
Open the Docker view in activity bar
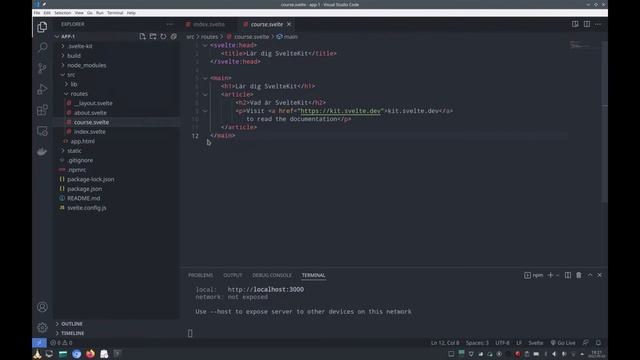click(42, 152)
